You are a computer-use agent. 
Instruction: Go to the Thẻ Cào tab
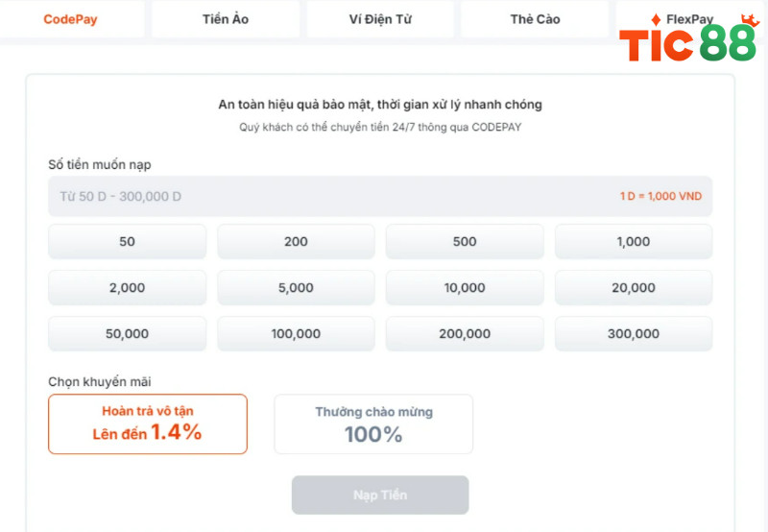pos(535,19)
